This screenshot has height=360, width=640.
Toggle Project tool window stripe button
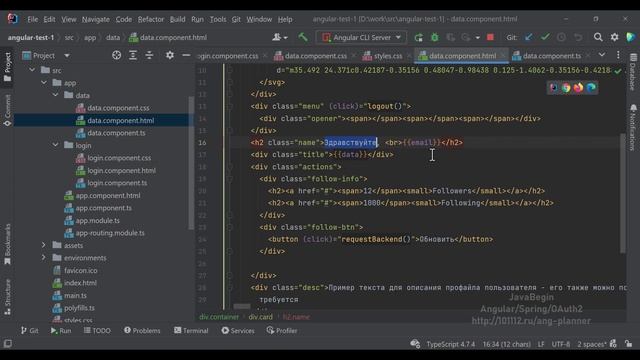(x=7, y=67)
